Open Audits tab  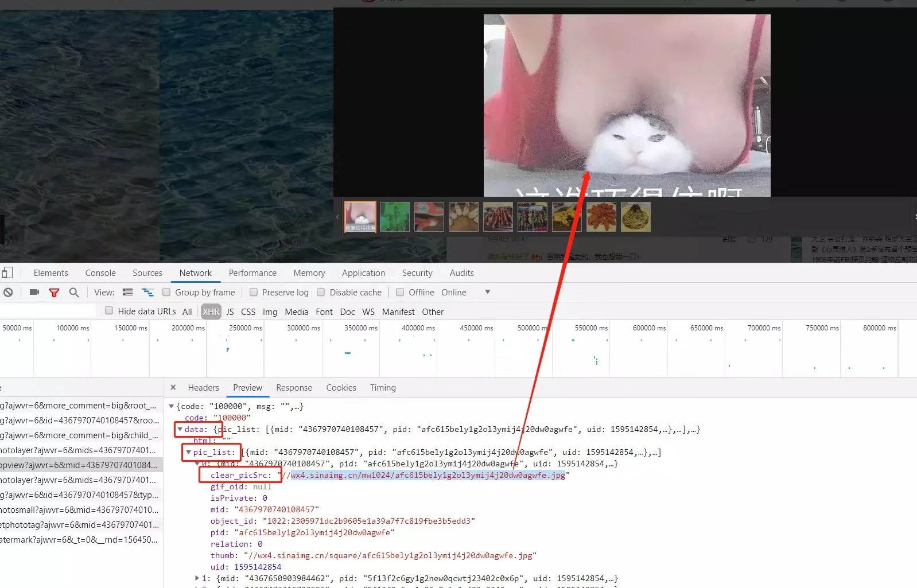point(462,273)
